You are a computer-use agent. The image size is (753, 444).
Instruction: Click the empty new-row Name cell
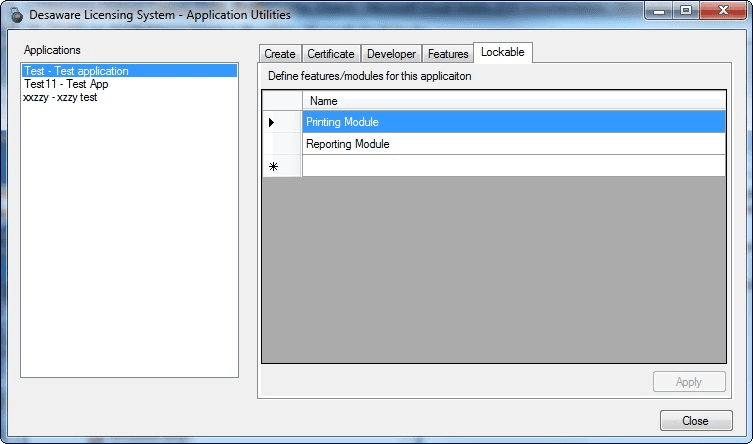514,166
